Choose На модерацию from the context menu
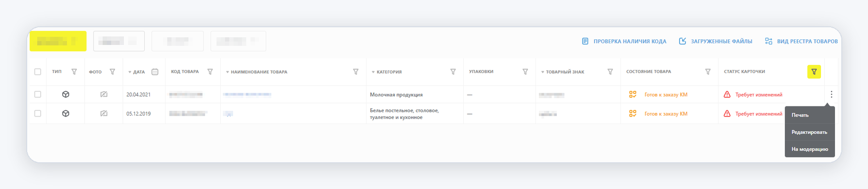Viewport: 868px width, 189px height. point(810,149)
